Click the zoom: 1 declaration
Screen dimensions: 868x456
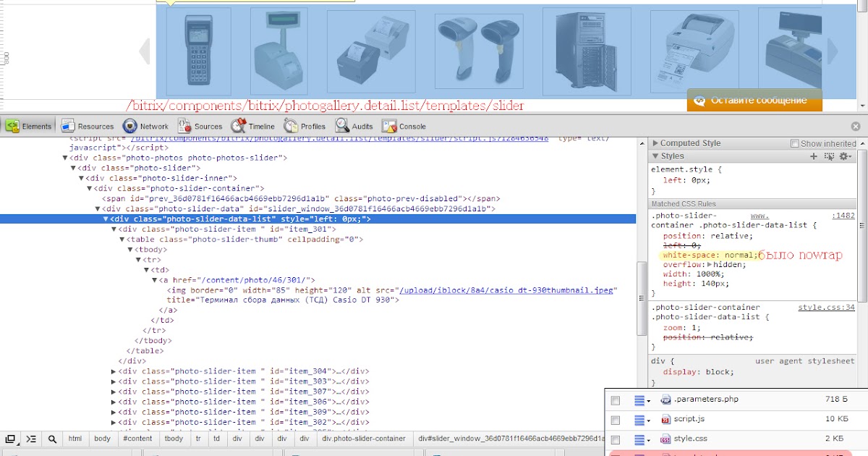click(681, 328)
